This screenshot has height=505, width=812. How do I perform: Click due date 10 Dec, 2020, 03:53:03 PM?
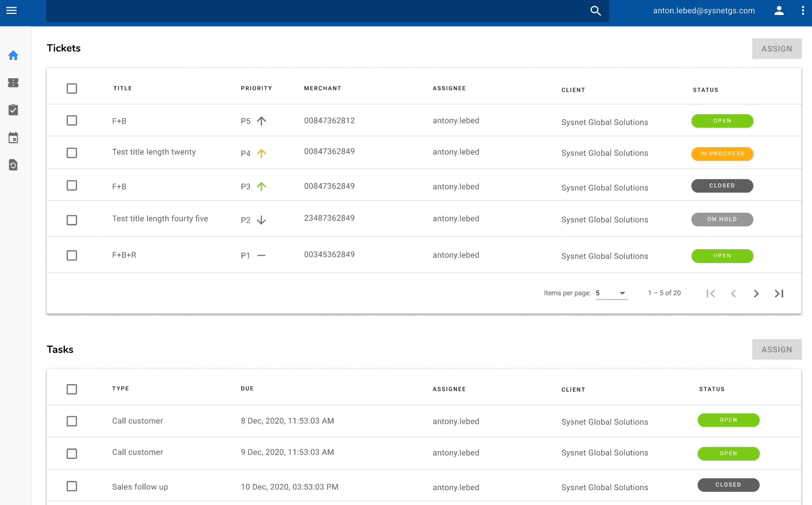pyautogui.click(x=290, y=487)
